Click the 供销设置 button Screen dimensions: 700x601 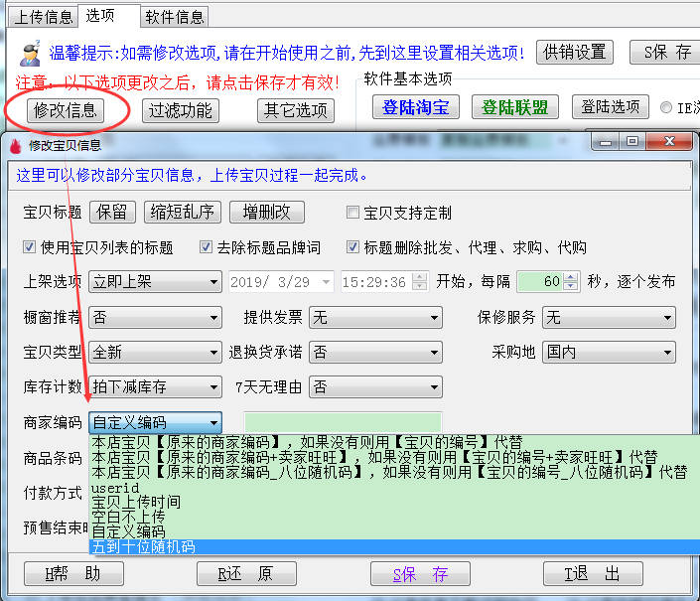point(574,52)
